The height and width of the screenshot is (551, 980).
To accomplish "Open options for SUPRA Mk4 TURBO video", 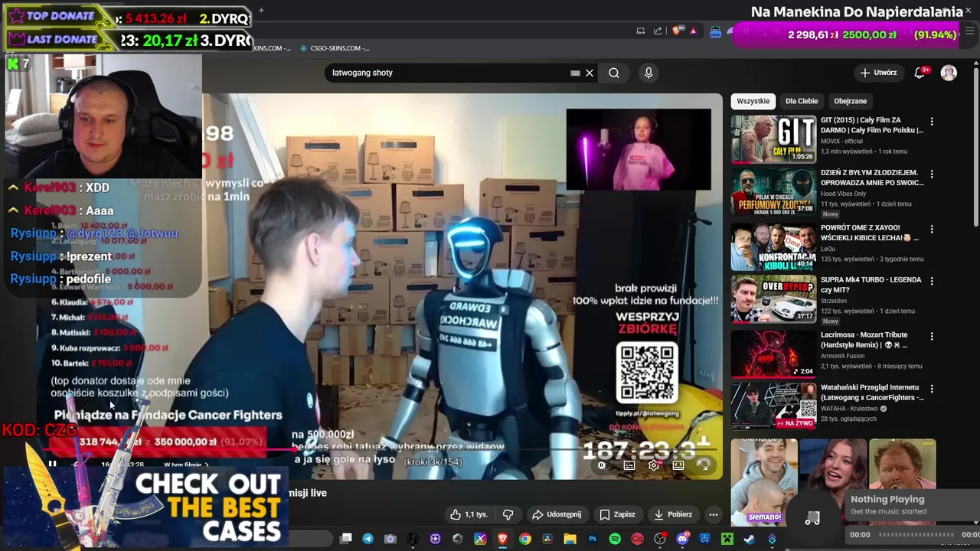I will point(932,281).
